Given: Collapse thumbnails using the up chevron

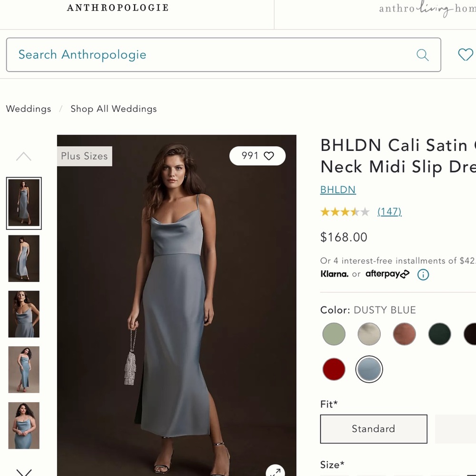Looking at the screenshot, I should 24,156.
